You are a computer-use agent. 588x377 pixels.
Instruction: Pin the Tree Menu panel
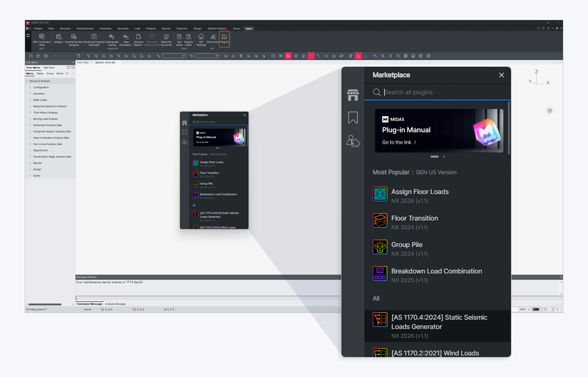(73, 62)
